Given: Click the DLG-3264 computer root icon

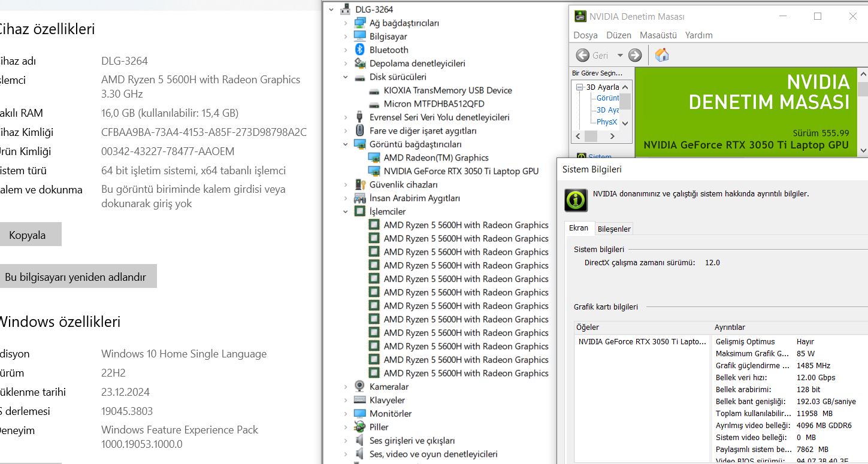Looking at the screenshot, I should (346, 10).
